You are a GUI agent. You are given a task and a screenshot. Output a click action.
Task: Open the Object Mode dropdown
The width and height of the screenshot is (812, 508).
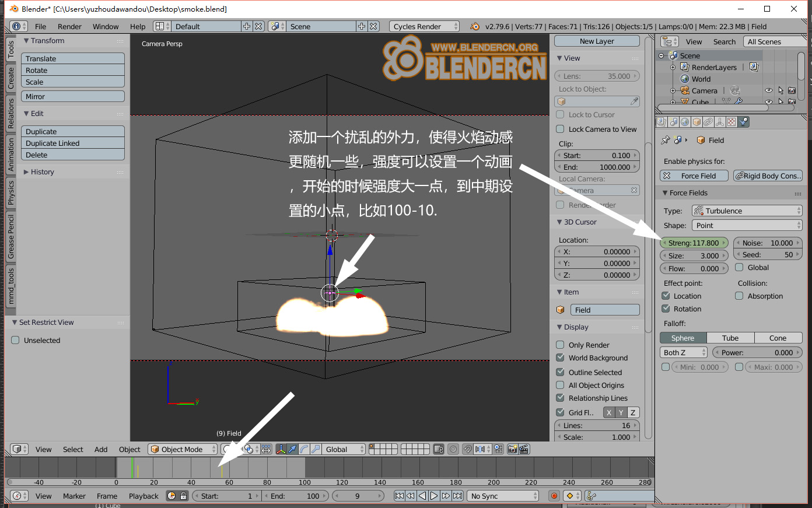point(183,449)
